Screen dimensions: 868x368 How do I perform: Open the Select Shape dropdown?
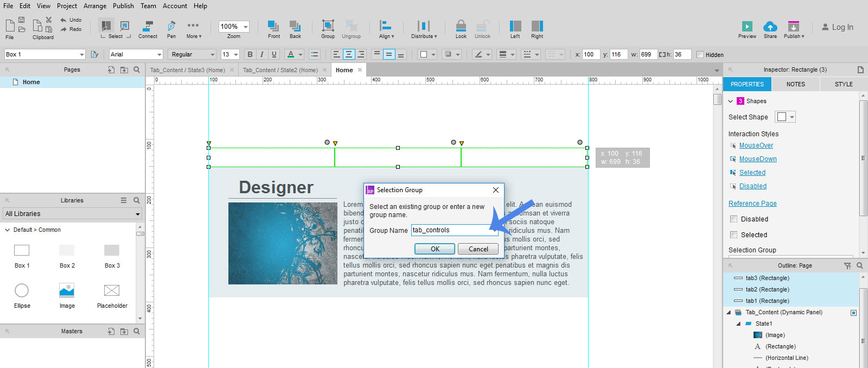click(785, 117)
